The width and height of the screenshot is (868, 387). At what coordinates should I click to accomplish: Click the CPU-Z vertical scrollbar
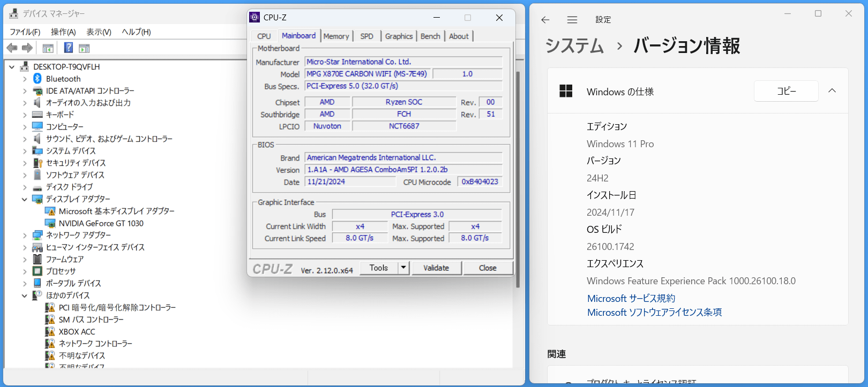518,179
